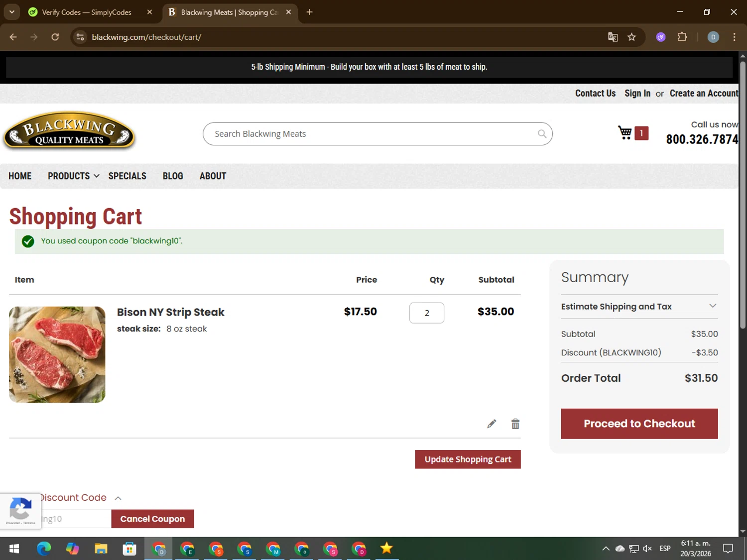Switch to Chrome profile o in taskbar
Viewport: 747px width, 560px height.
click(301, 549)
